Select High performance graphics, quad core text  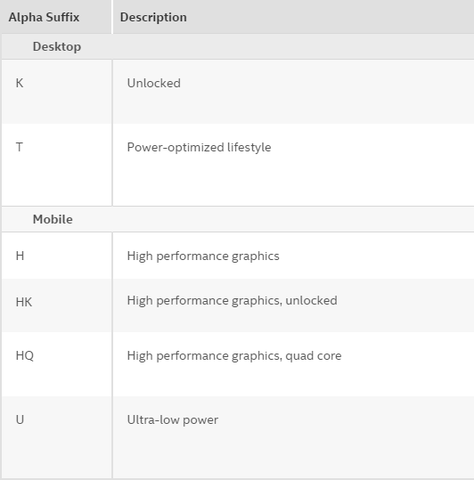coord(234,356)
